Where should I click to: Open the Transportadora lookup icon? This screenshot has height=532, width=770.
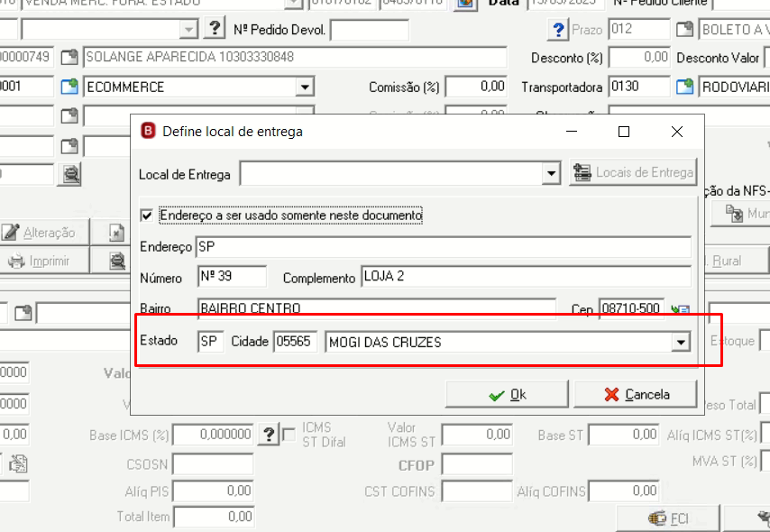(x=684, y=87)
